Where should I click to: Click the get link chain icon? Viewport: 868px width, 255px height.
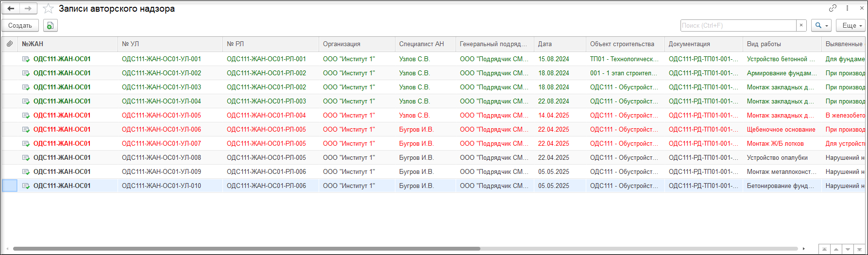[x=833, y=8]
